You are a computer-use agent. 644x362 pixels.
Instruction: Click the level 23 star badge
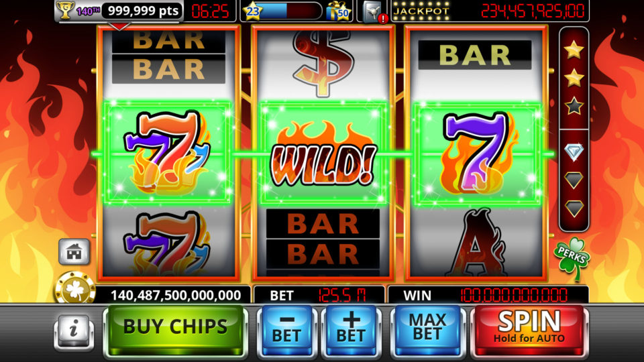(x=252, y=11)
